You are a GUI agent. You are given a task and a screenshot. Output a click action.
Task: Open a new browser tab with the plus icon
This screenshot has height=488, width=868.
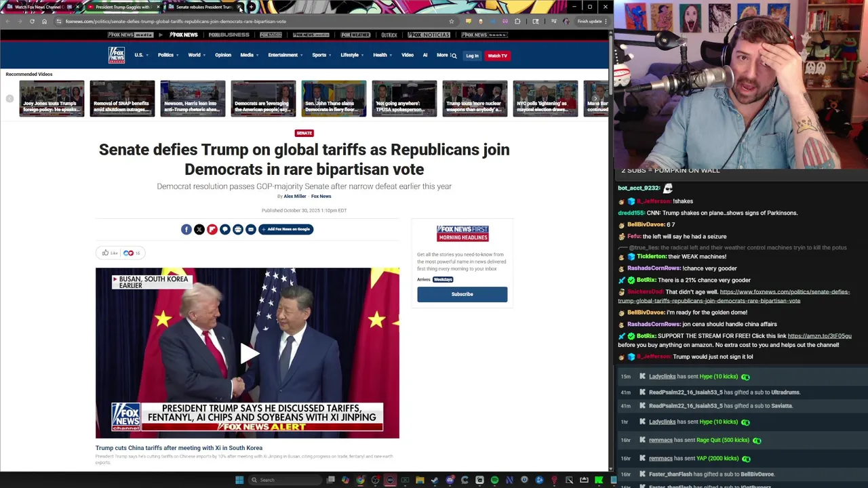click(252, 7)
